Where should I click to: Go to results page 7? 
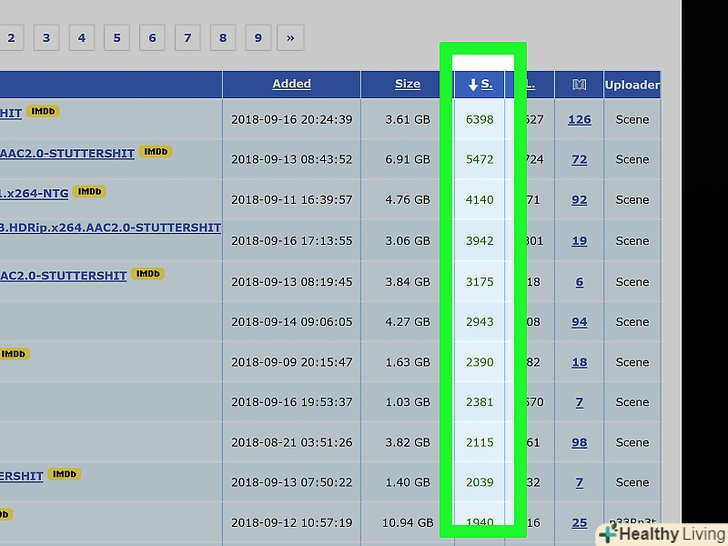point(188,38)
